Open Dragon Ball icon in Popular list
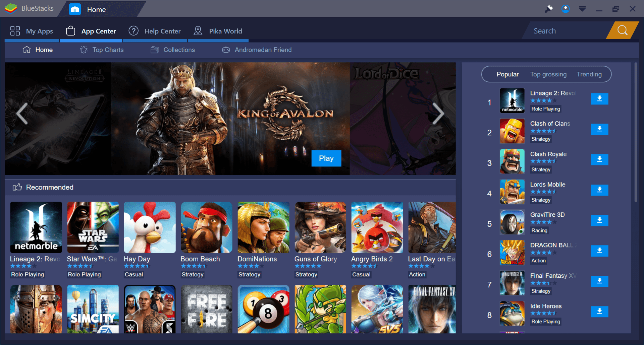Viewport: 644px width, 345px height. pos(512,253)
